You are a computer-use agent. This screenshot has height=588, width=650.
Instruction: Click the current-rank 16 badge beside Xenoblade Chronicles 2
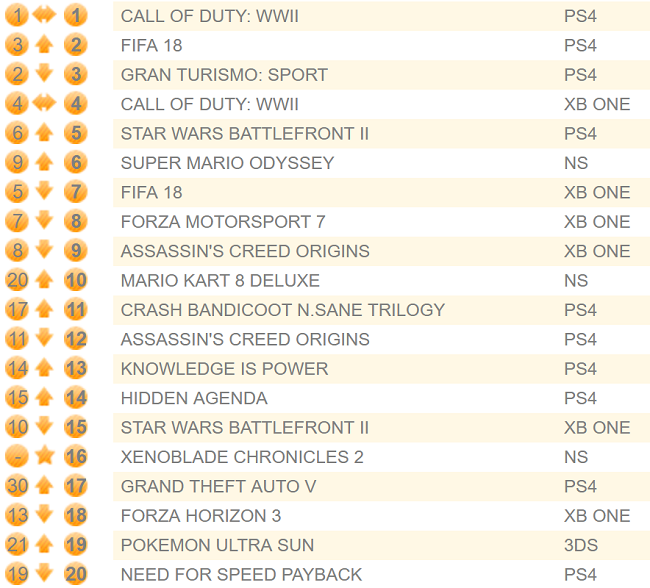[x=75, y=457]
